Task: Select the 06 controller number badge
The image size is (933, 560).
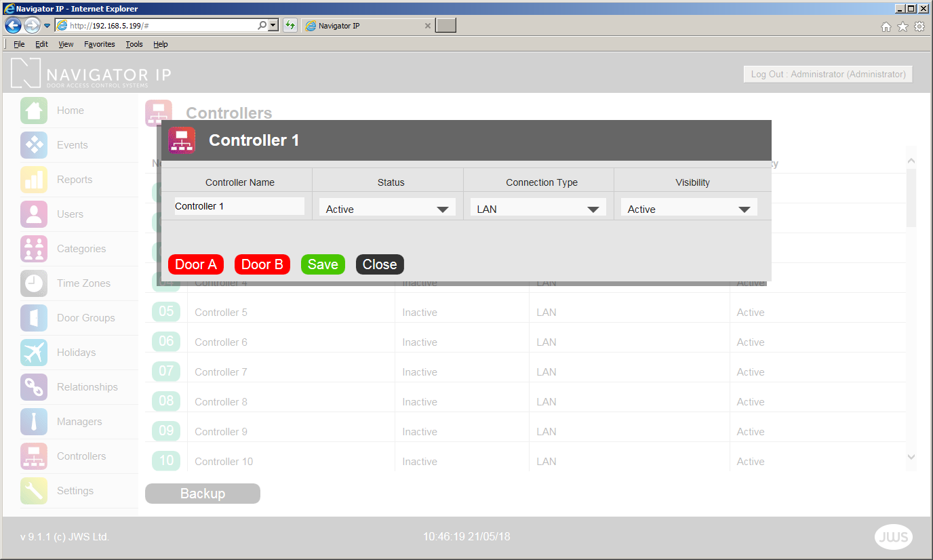Action: tap(166, 342)
